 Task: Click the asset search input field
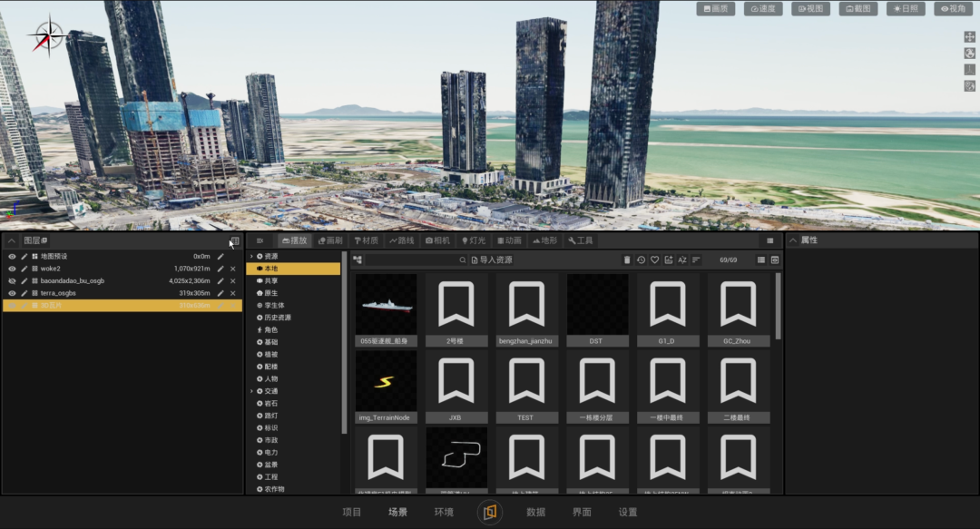pyautogui.click(x=413, y=260)
